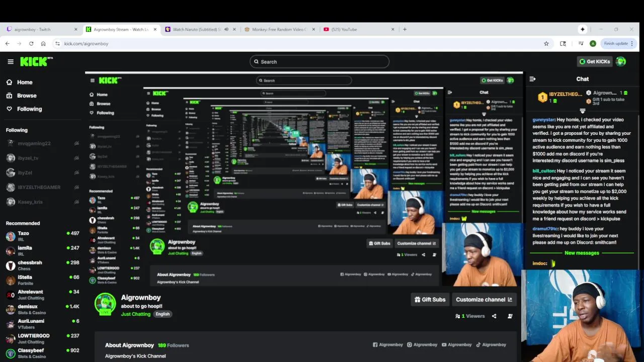Click the 189 Followers text

173,345
